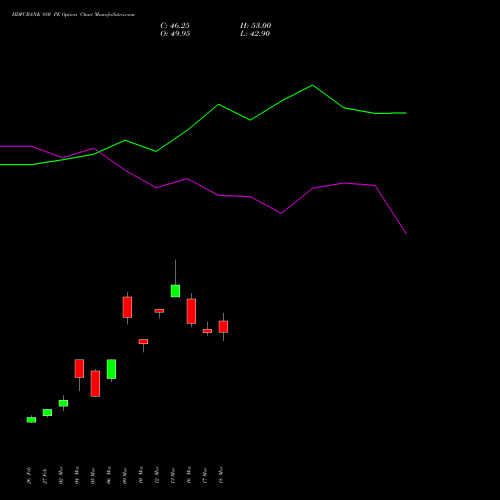Select the small red candle above 10 Mar
The height and width of the screenshot is (500, 500).
pos(143,342)
